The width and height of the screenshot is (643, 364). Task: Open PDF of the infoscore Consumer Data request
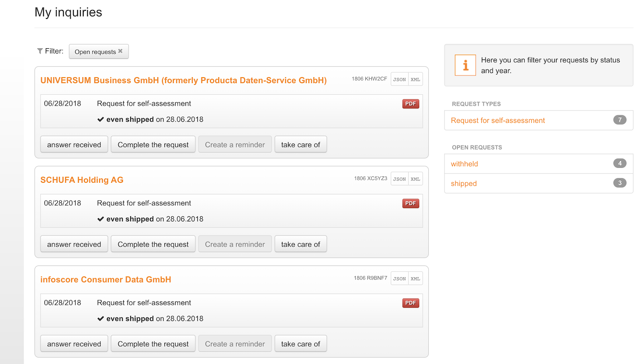pyautogui.click(x=411, y=303)
